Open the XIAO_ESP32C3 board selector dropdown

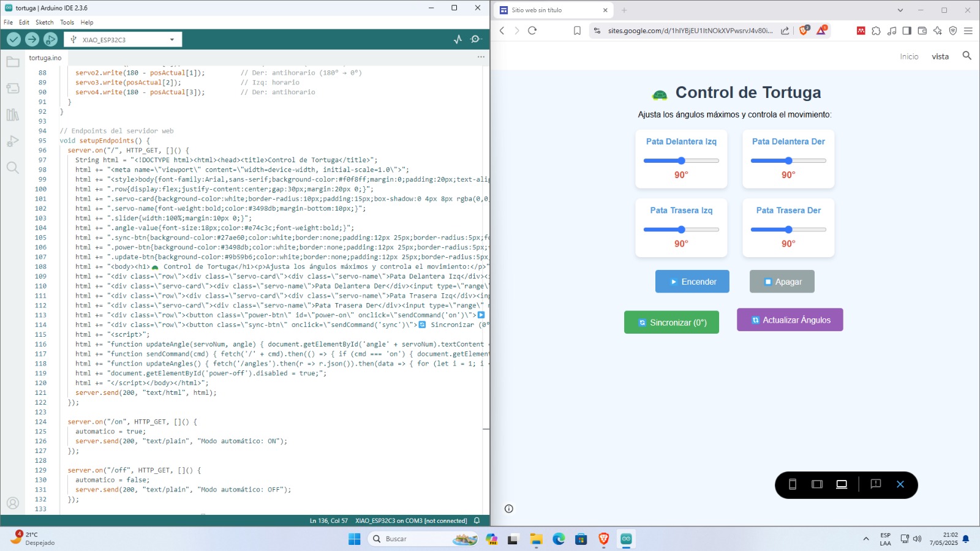(x=123, y=40)
